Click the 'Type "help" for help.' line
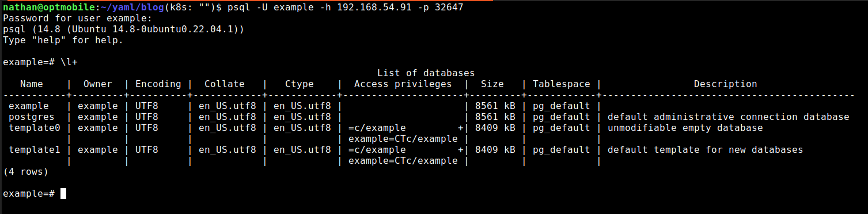 (x=63, y=40)
